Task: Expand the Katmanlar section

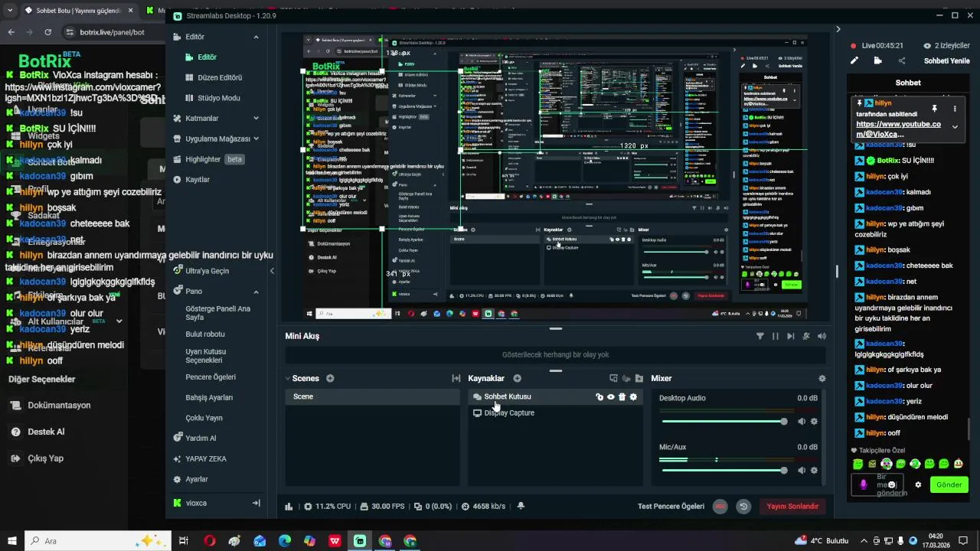Action: tap(256, 119)
